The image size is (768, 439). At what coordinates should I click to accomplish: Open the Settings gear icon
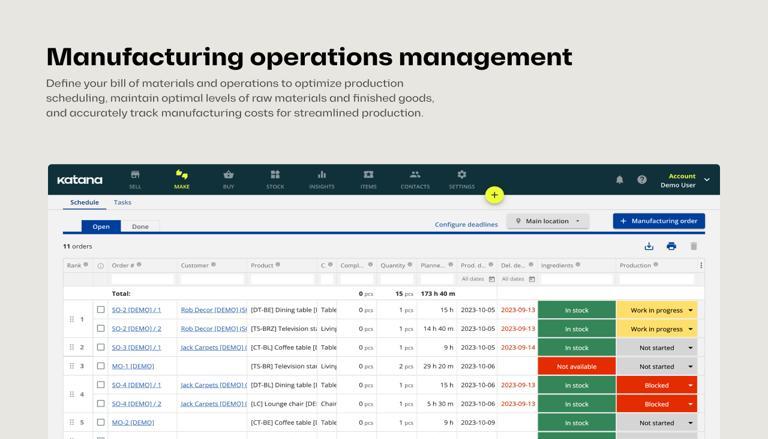[x=461, y=175]
